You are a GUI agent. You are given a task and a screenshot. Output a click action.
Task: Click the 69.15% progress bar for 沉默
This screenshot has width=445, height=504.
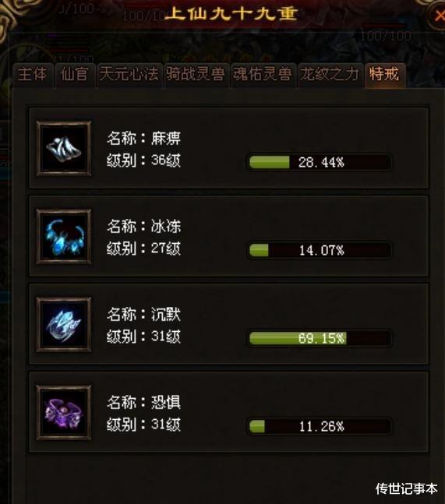[x=320, y=338]
